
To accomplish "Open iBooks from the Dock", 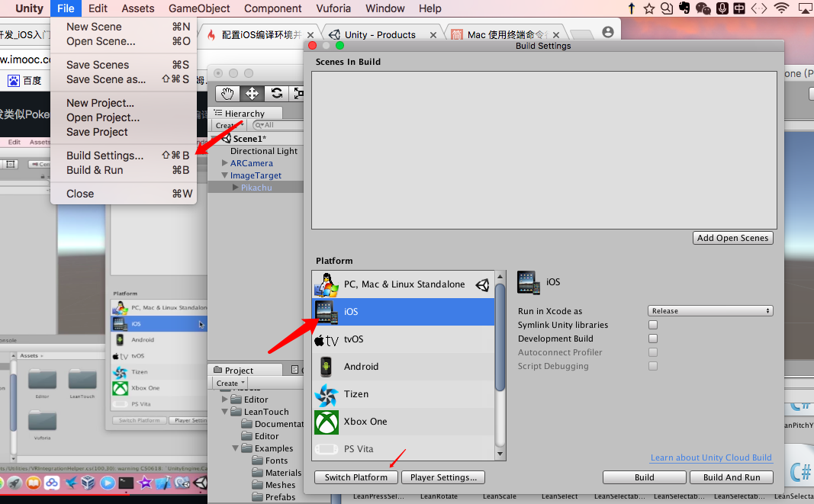I will point(34,483).
